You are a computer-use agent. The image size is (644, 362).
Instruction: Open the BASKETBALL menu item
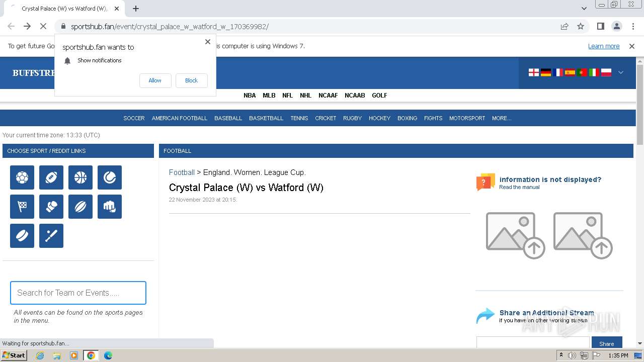(266, 118)
